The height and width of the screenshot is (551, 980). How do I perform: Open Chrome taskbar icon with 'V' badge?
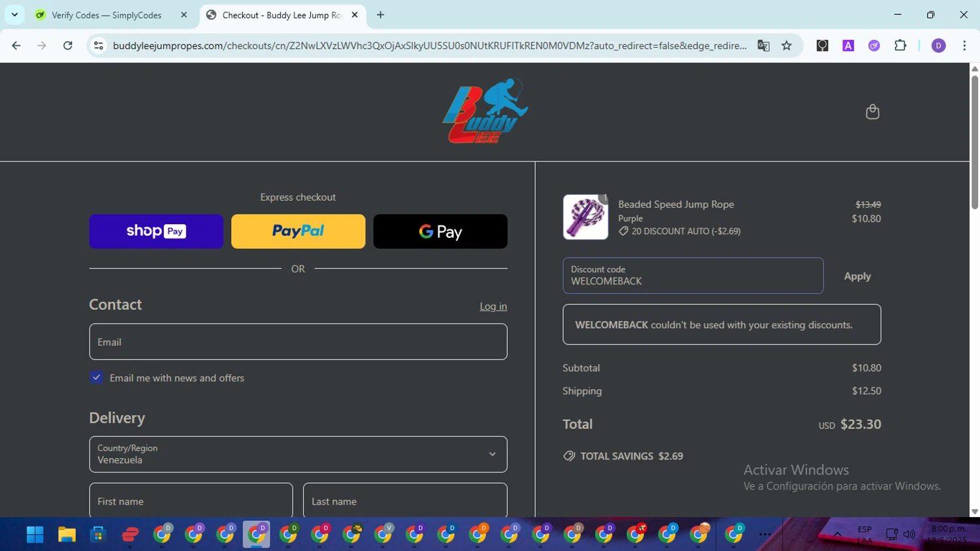384,535
